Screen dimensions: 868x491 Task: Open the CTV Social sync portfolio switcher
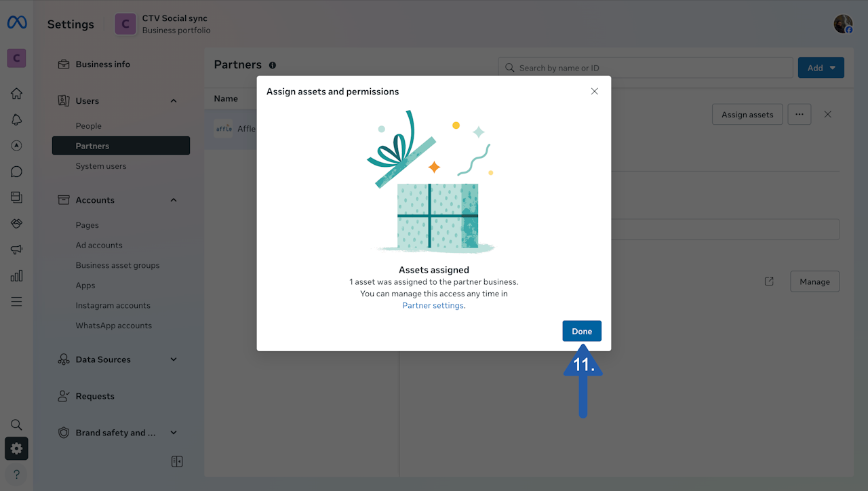(x=163, y=24)
